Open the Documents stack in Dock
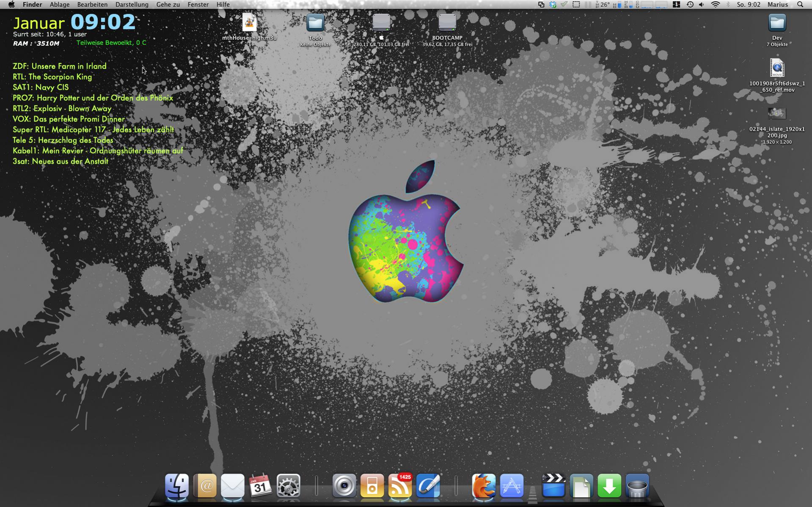 tap(581, 485)
